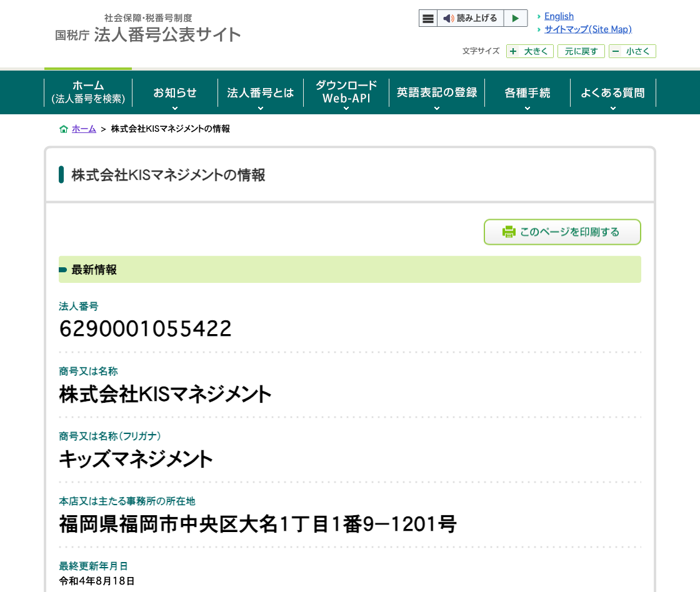Select company name 株式会社KISマネジメント value

click(x=165, y=394)
